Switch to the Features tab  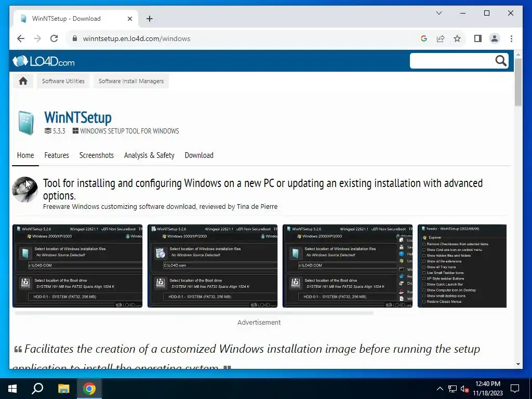pos(57,155)
